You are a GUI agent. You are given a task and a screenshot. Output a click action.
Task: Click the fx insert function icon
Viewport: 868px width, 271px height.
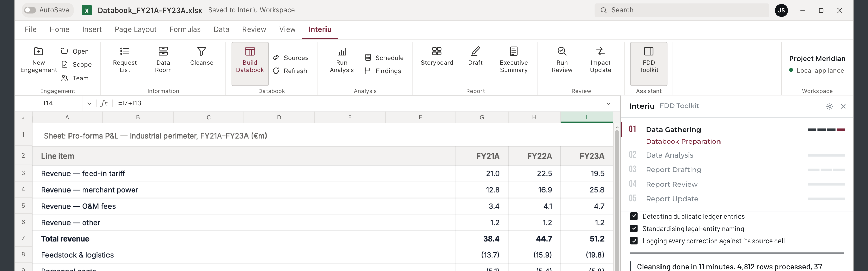pyautogui.click(x=104, y=103)
